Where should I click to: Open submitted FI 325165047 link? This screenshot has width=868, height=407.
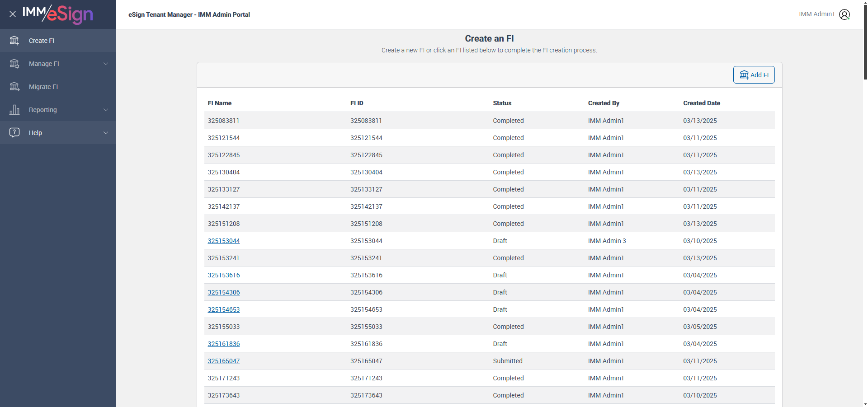pos(224,361)
